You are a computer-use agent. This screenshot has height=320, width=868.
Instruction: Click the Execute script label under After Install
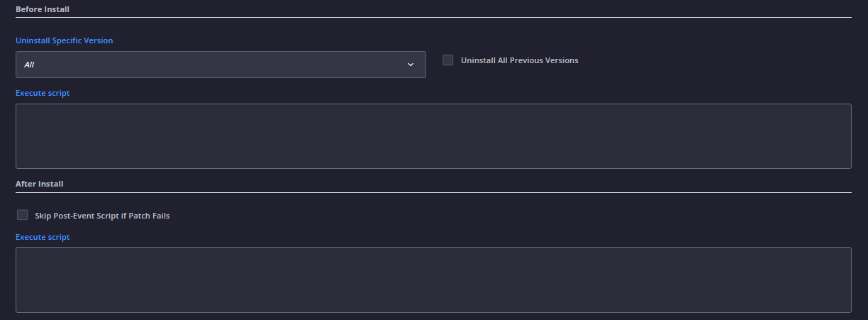[43, 237]
